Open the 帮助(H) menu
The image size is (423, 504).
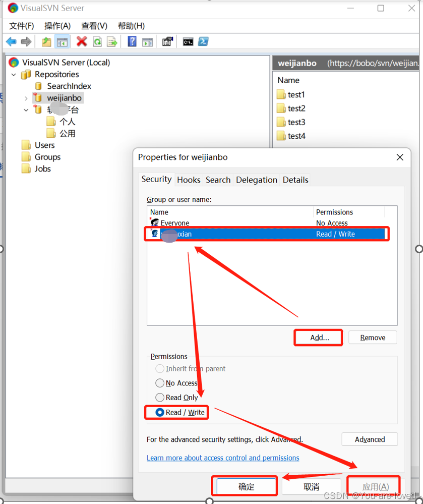pyautogui.click(x=131, y=26)
